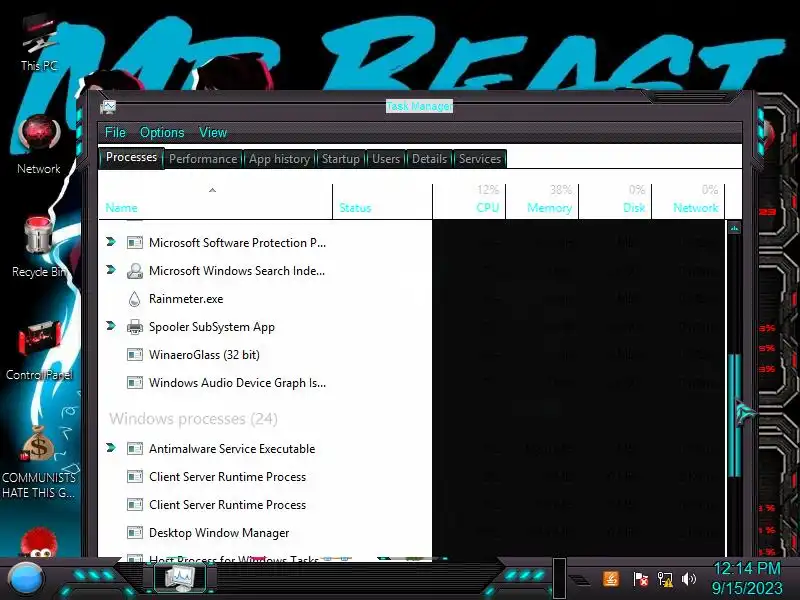Click the Rainmeter water drop icon
The image size is (800, 600).
(134, 299)
